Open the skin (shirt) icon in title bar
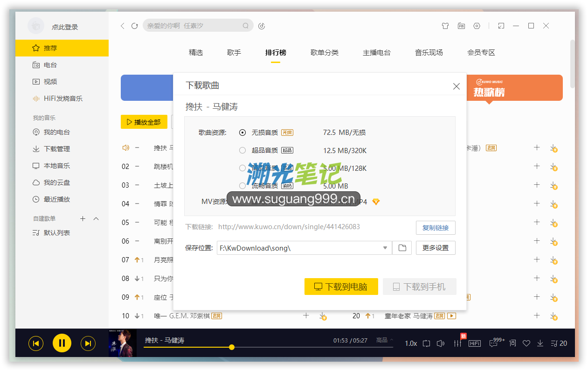The image size is (588, 371). click(x=445, y=26)
